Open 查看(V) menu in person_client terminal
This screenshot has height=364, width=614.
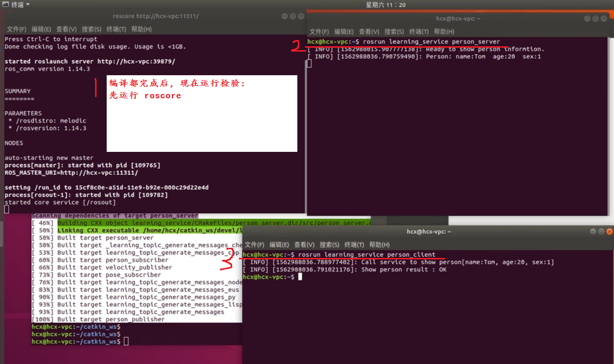304,245
